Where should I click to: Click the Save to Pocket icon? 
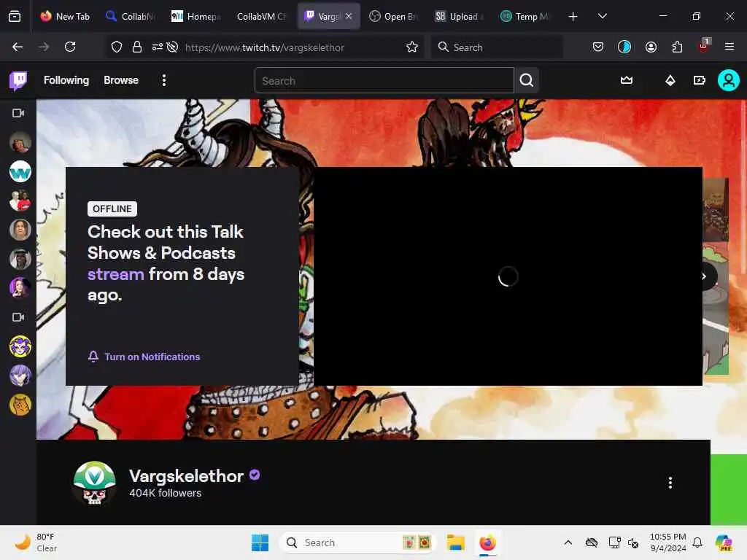point(598,47)
